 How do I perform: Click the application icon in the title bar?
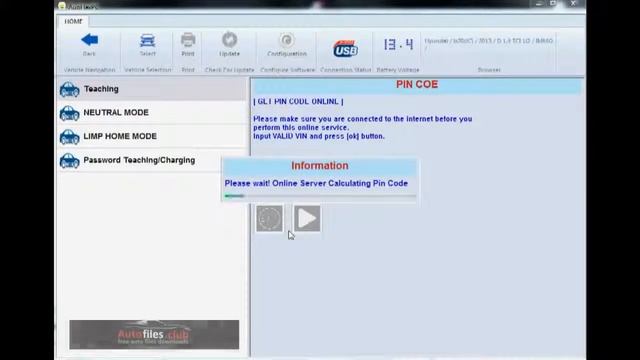(x=62, y=6)
